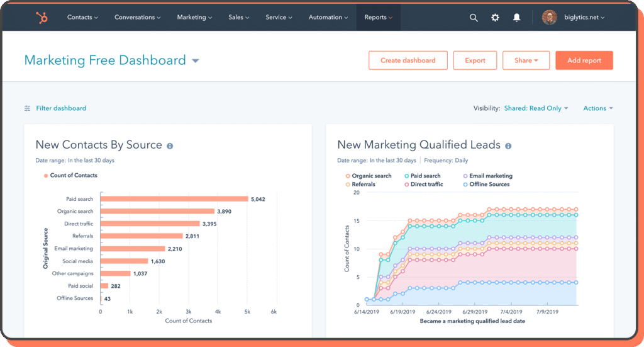Viewport: 644px width, 347px height.
Task: Click info icon beside New Marketing Qualified Leads
Action: coord(508,146)
